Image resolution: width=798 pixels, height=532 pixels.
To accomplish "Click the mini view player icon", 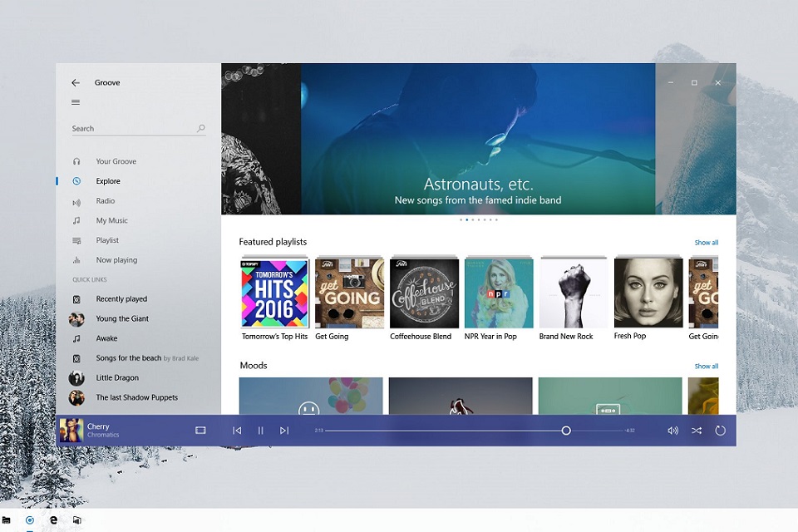I will coord(200,431).
